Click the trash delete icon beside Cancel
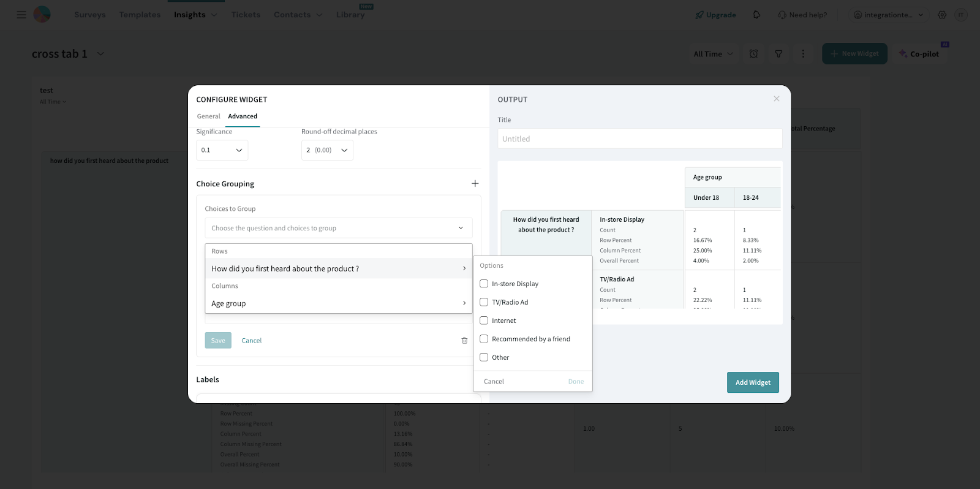The image size is (980, 489). pyautogui.click(x=464, y=341)
